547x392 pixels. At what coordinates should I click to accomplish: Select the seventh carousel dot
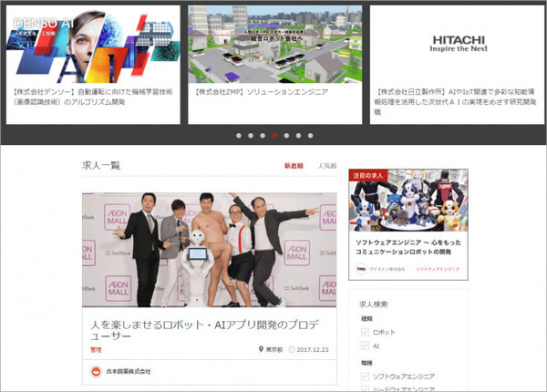311,136
